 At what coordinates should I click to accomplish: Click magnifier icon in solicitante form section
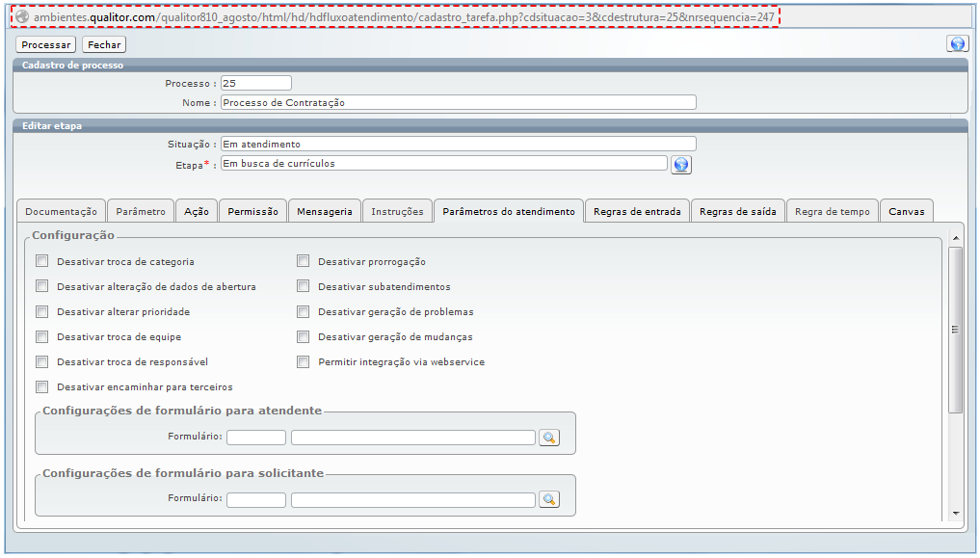(548, 499)
